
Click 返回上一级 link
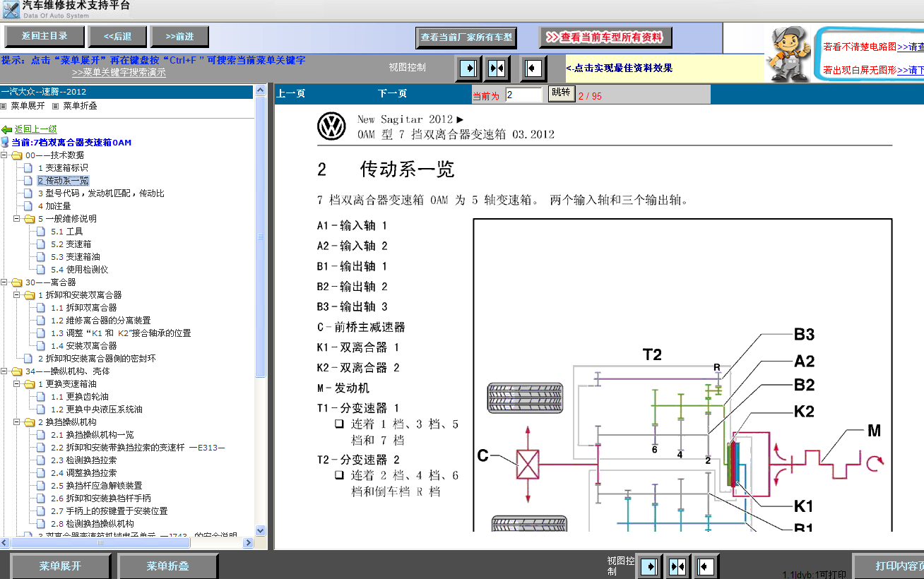pyautogui.click(x=36, y=129)
